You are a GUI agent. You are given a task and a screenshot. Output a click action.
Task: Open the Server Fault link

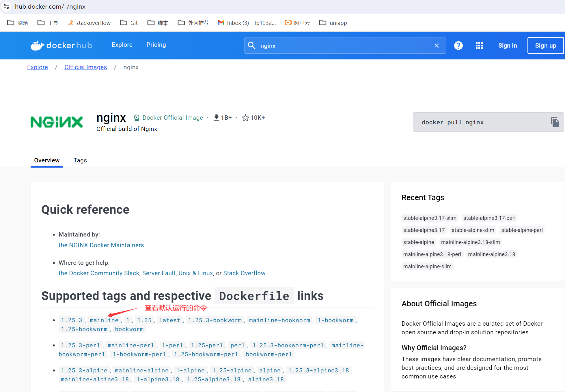coord(159,273)
